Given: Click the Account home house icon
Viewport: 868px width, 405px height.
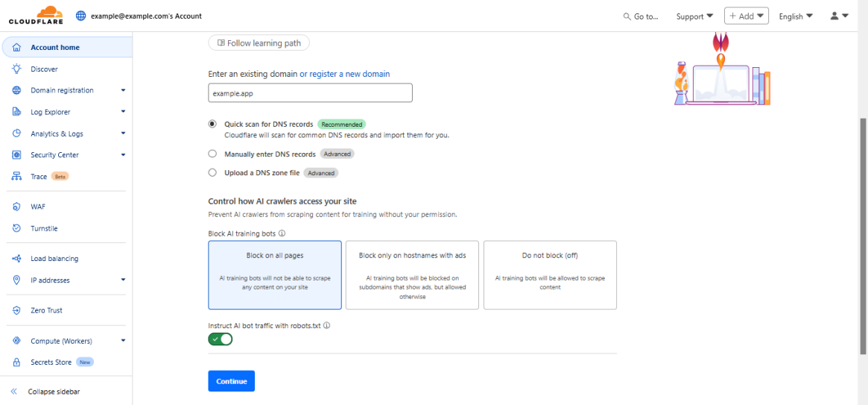Looking at the screenshot, I should (x=16, y=47).
